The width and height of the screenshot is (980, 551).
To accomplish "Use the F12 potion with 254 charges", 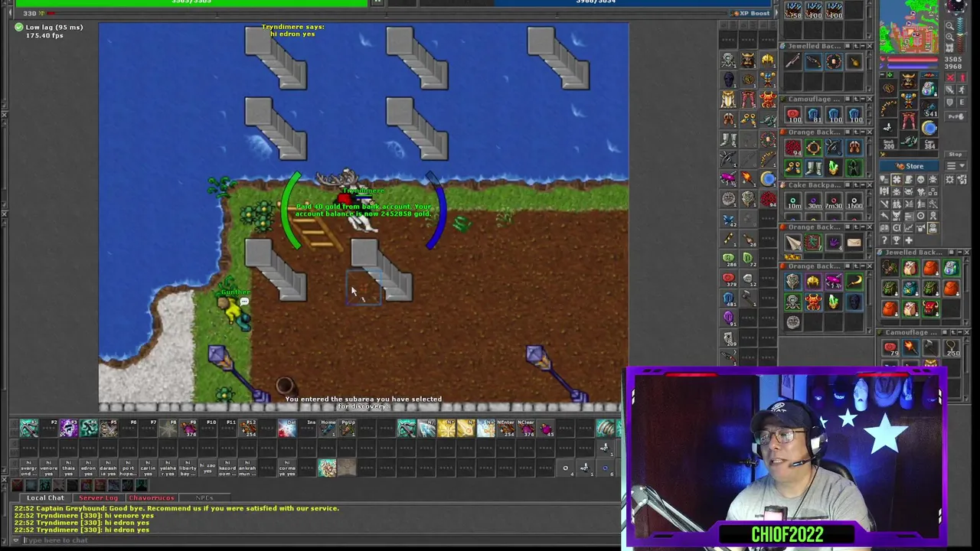I will pos(247,428).
